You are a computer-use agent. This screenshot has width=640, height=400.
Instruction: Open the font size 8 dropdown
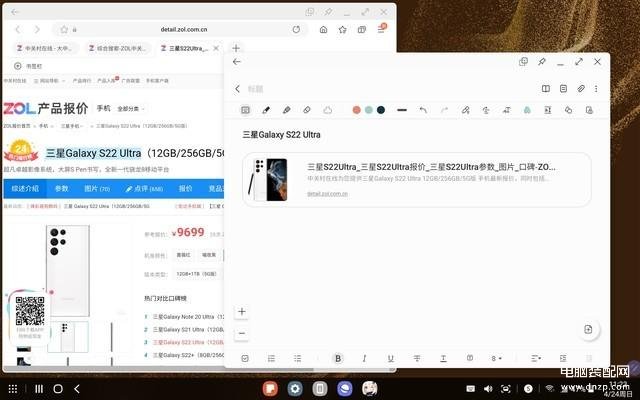pyautogui.click(x=496, y=358)
